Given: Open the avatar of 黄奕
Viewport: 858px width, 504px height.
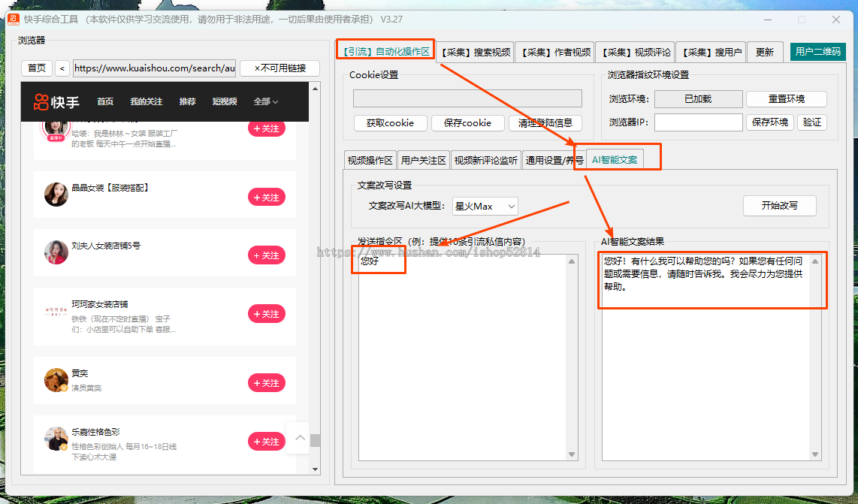Looking at the screenshot, I should coord(56,380).
